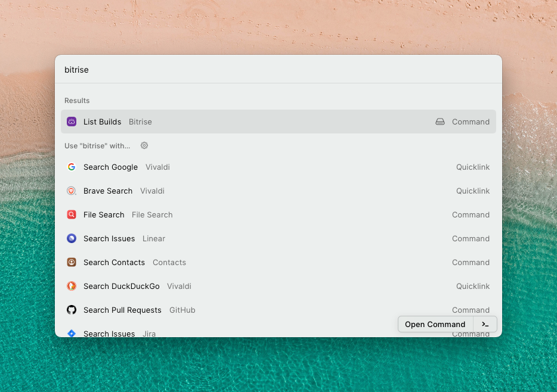Click the Bitrise subtitle text in List Builds
Viewport: 557px width, 392px height.
140,122
